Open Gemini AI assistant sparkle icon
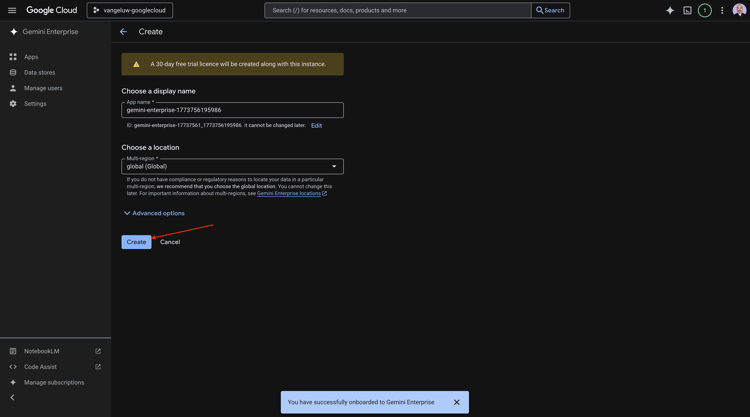 tap(670, 10)
